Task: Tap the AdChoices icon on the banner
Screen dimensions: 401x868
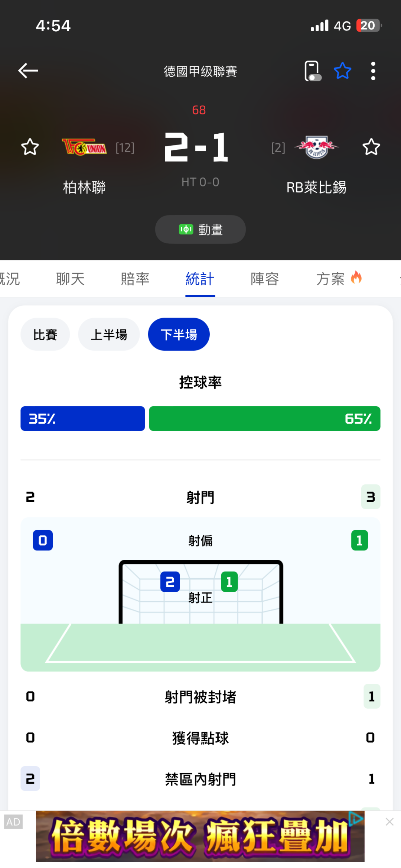Action: point(356,818)
